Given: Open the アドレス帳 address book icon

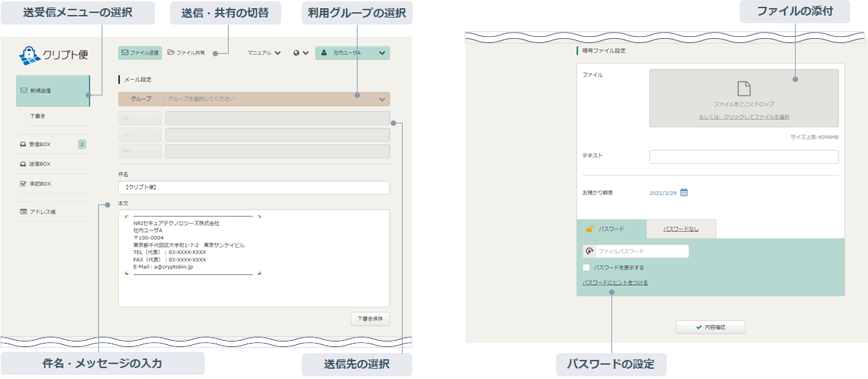Looking at the screenshot, I should coord(24,212).
